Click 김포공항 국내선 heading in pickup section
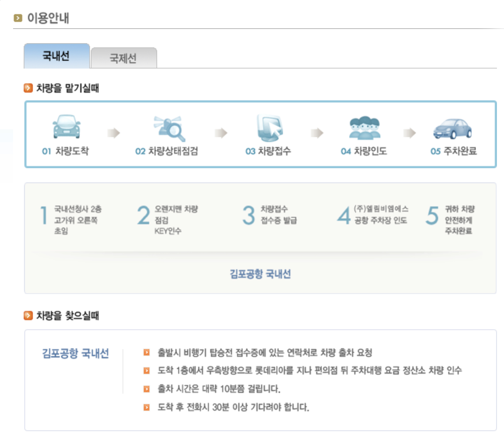This screenshot has width=504, height=447. tap(75, 352)
